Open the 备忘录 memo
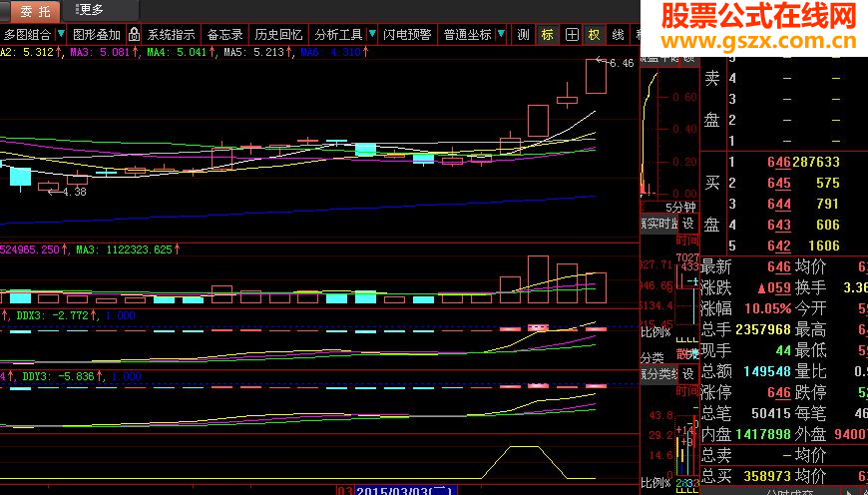Image resolution: width=868 pixels, height=495 pixels. (224, 35)
